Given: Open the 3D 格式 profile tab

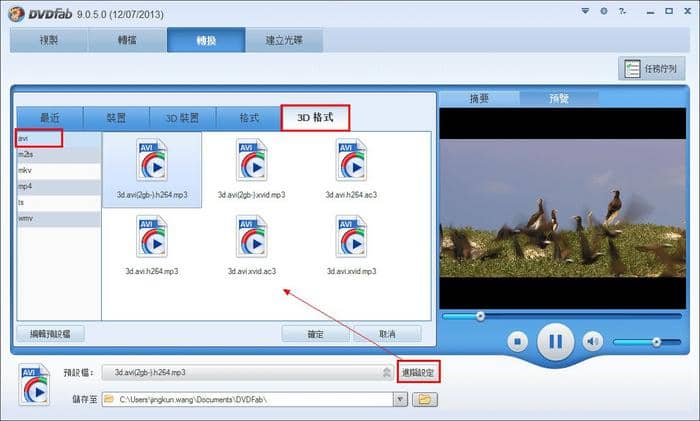Looking at the screenshot, I should 315,117.
